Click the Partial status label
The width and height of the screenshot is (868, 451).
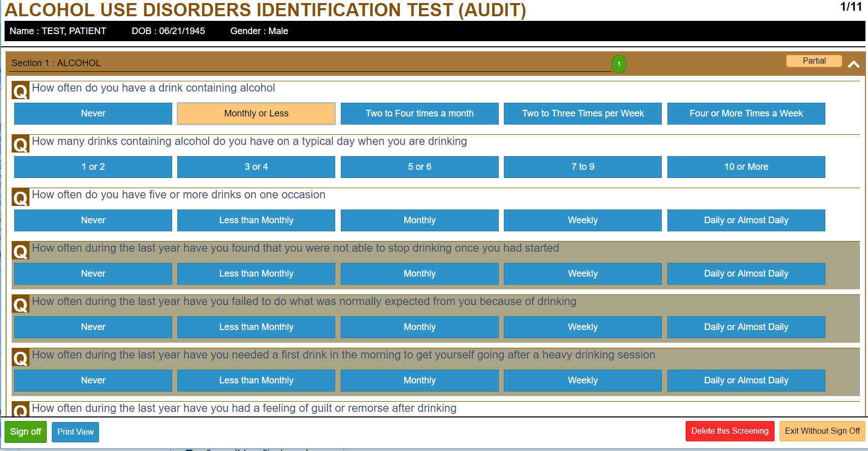(814, 61)
